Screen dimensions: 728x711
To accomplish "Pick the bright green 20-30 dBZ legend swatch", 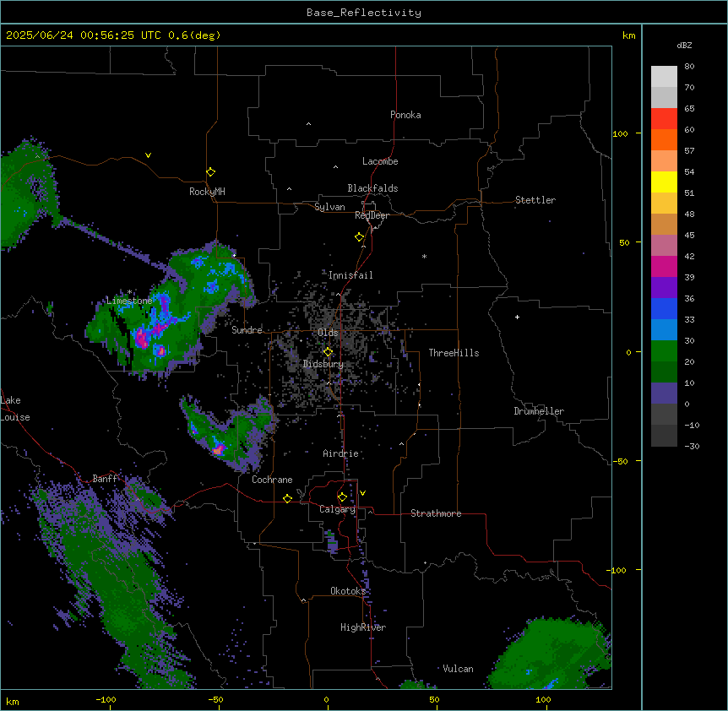I will tap(664, 351).
